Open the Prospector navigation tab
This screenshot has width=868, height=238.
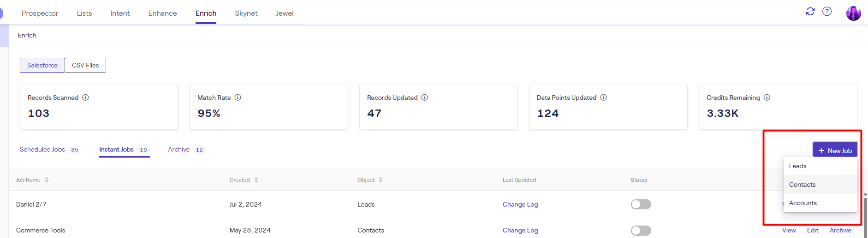coord(40,13)
